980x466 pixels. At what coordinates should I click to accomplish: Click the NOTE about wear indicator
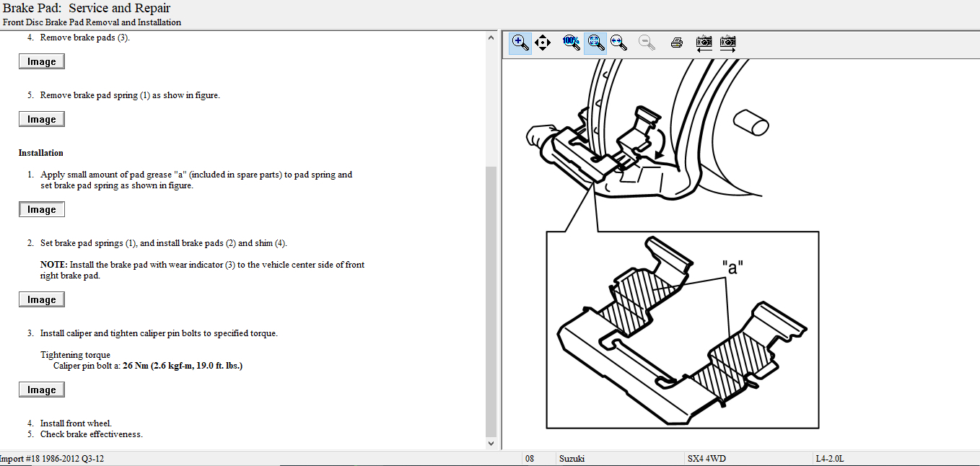click(x=202, y=271)
